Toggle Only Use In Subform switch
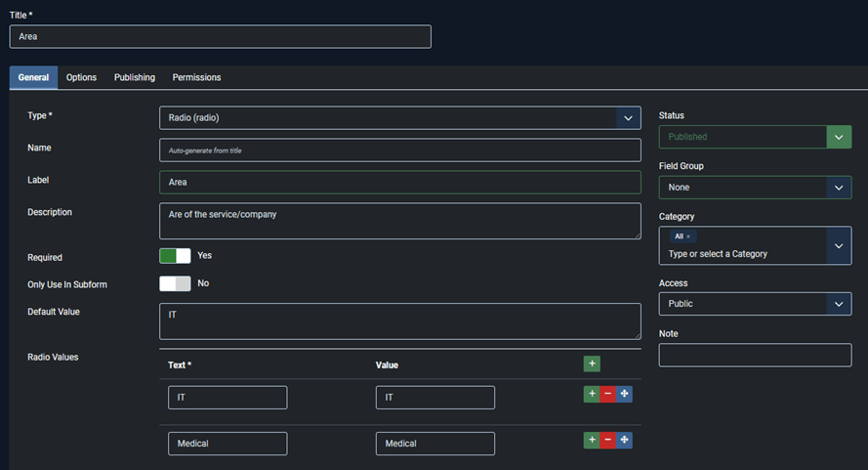Viewport: 868px width, 470px height. 175,283
